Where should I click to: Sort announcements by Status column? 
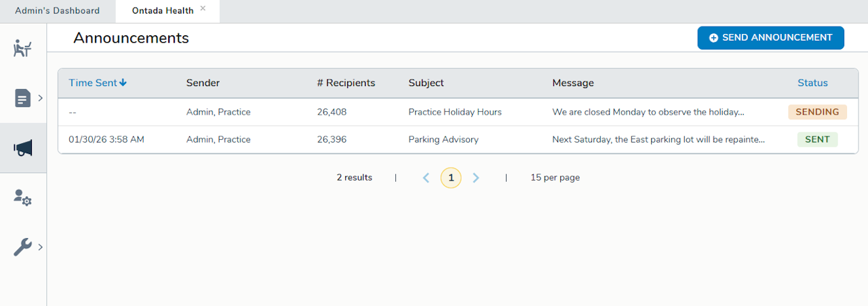pyautogui.click(x=812, y=83)
